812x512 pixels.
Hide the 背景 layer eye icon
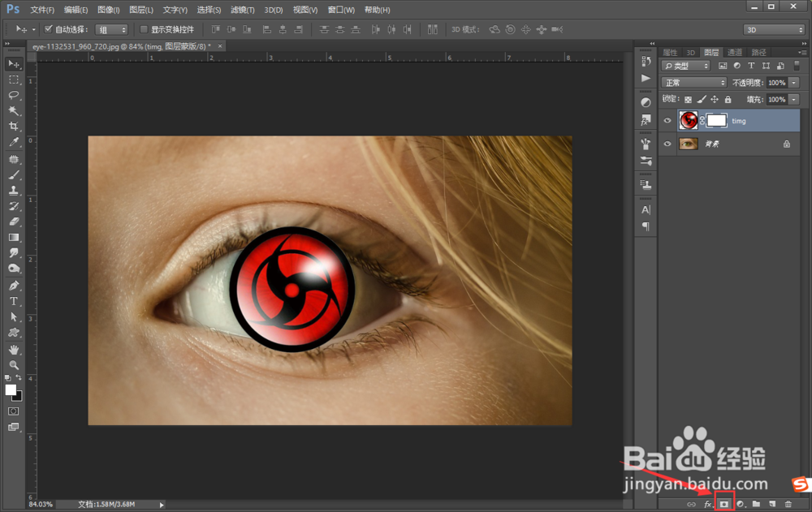coord(667,144)
